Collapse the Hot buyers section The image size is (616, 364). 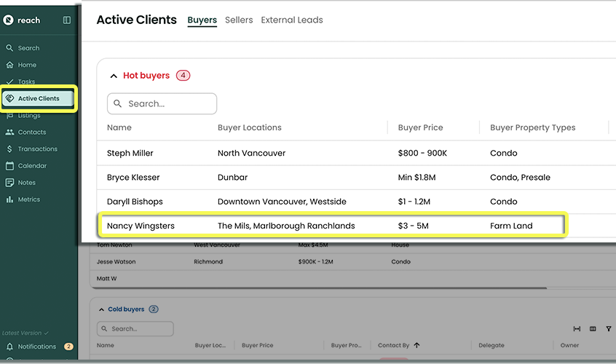coord(114,76)
